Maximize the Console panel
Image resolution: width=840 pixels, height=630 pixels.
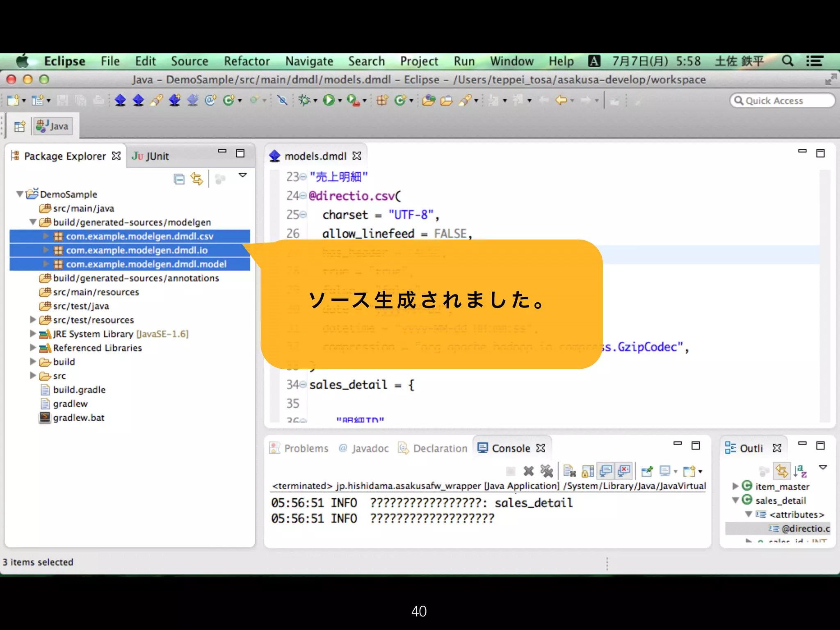pyautogui.click(x=696, y=445)
